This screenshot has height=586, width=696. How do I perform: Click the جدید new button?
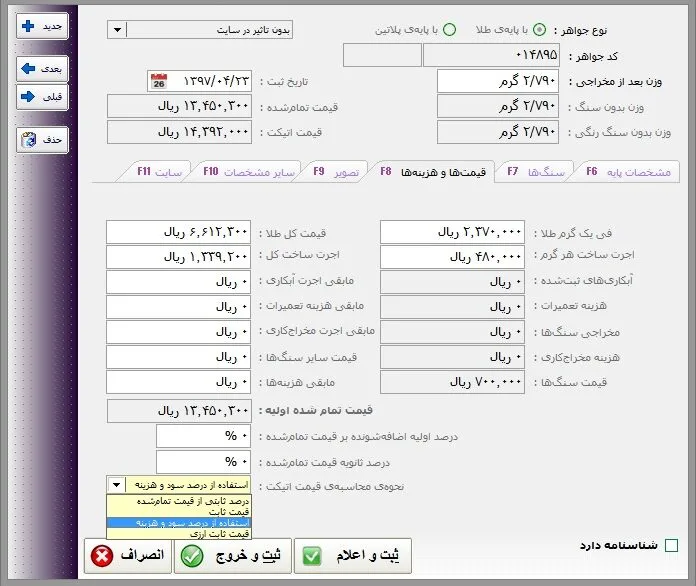tap(42, 26)
